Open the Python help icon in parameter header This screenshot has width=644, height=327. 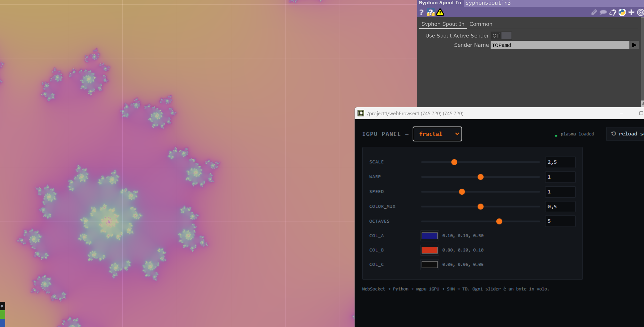point(430,12)
